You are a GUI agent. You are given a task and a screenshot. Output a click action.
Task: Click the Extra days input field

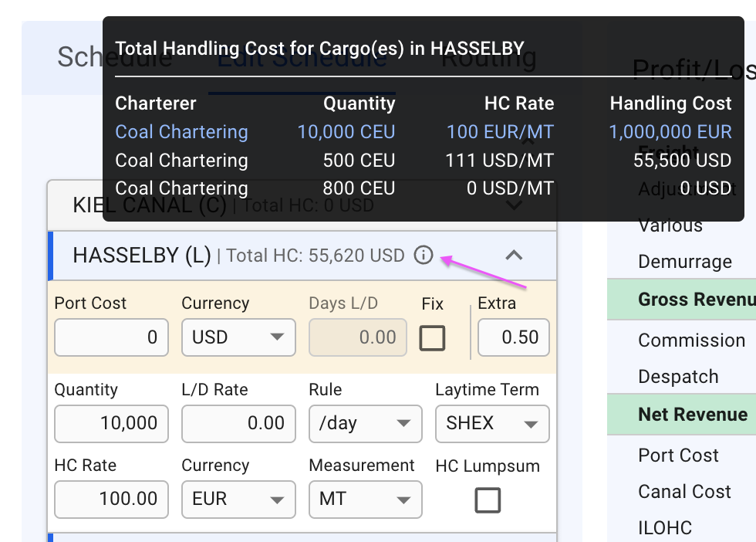click(514, 337)
